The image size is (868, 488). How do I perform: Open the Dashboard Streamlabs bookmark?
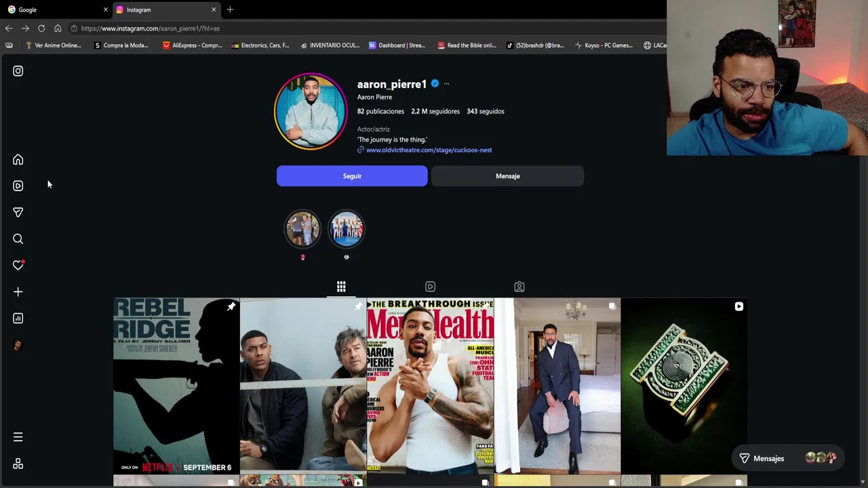[x=397, y=45]
